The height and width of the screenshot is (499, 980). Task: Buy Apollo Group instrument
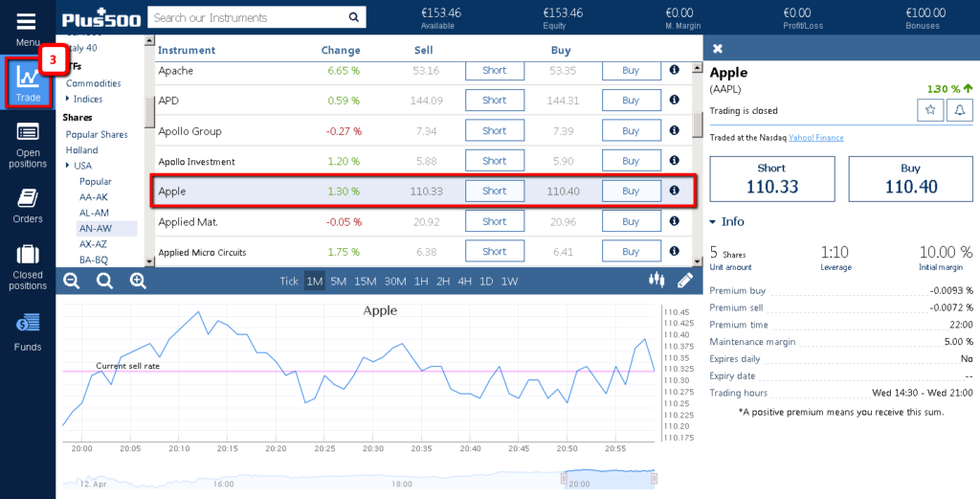[x=632, y=130]
